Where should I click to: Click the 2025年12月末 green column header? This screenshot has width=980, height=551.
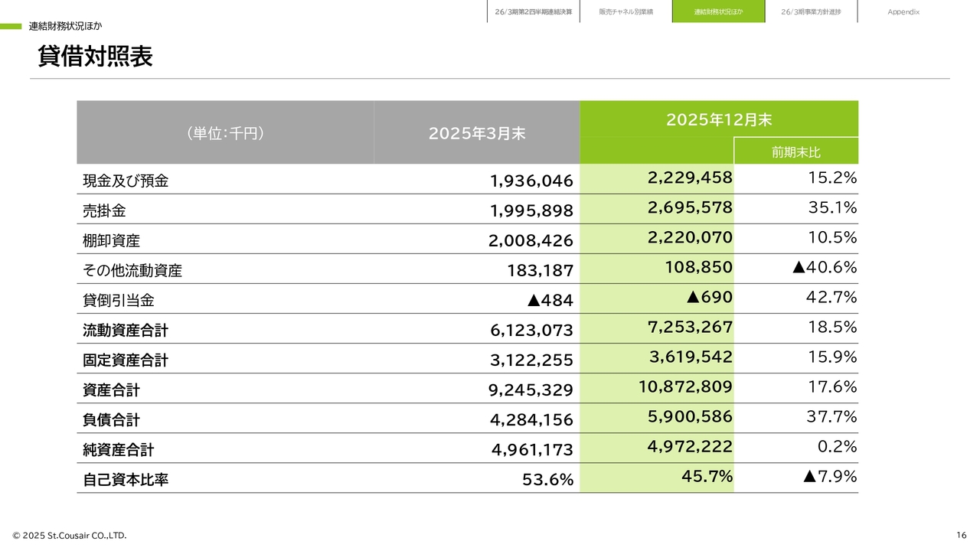click(x=718, y=119)
